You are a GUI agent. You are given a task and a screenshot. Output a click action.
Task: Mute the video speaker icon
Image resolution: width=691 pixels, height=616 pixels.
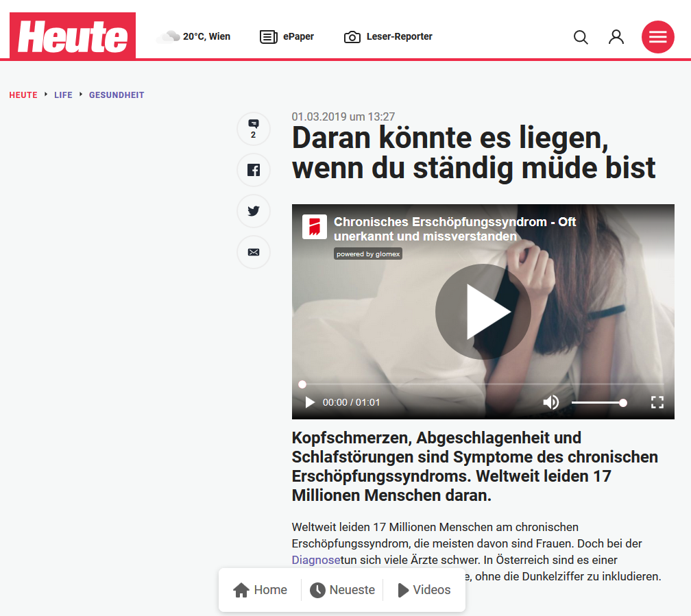pos(550,402)
